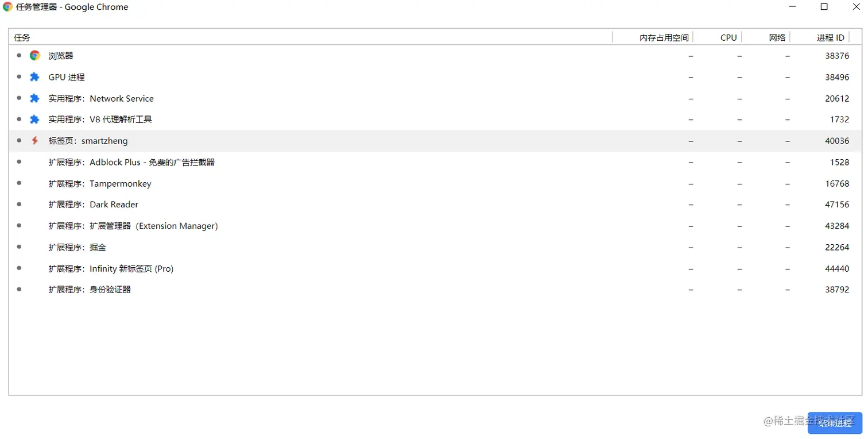This screenshot has height=439, width=868.
Task: Select the 身份验证器 extension process
Action: tap(90, 290)
